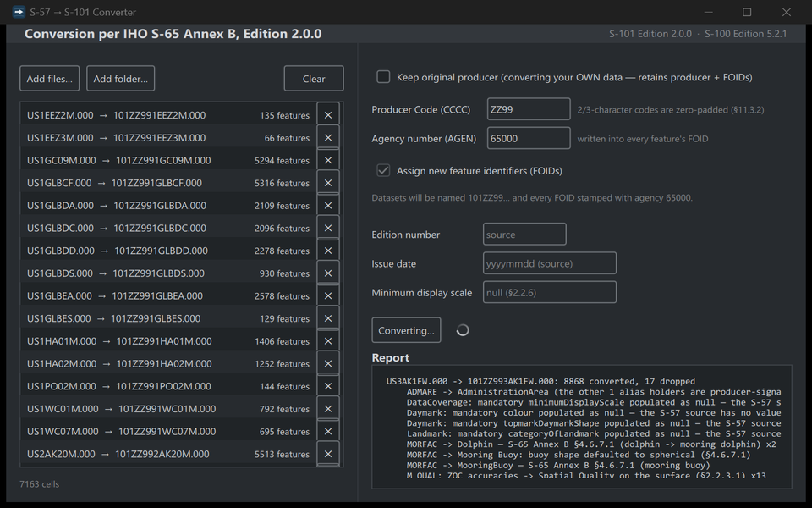Remove US1HA02M.000 from the file list
Image resolution: width=812 pixels, height=508 pixels.
[x=328, y=363]
